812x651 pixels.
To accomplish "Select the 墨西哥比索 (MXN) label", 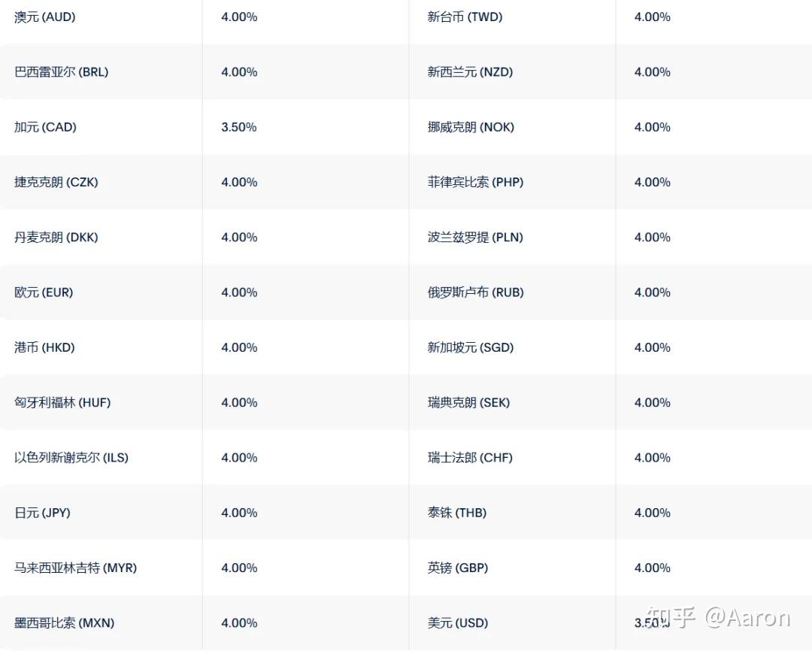I will point(64,622).
